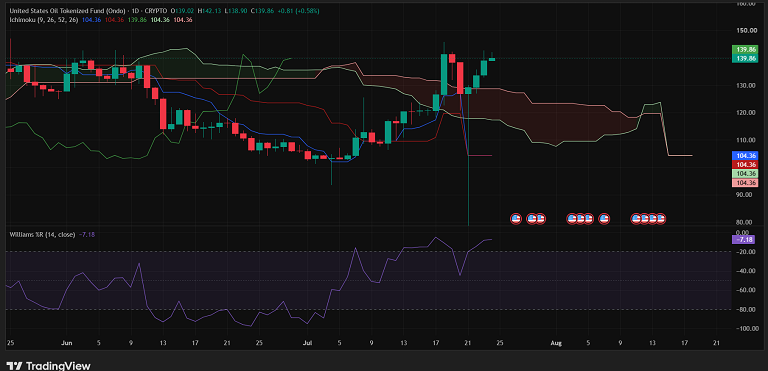This screenshot has height=371, width=768.
Task: Click the -40.00 Williams %R axis tick
Action: point(747,271)
